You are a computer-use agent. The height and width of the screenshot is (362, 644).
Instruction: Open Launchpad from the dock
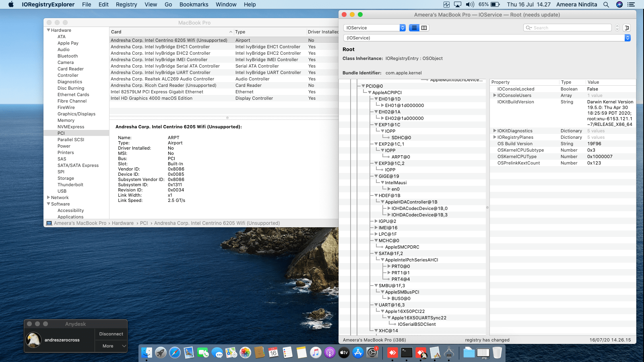point(161,353)
